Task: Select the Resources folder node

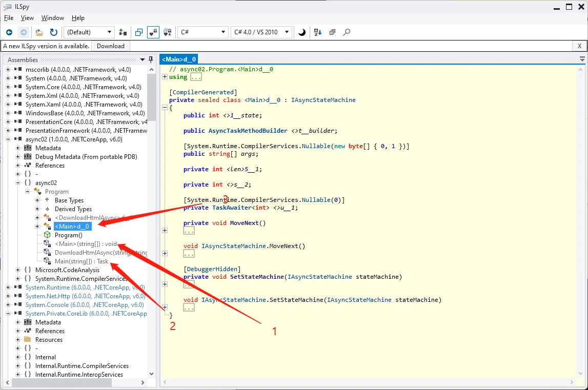Action: (x=49, y=340)
